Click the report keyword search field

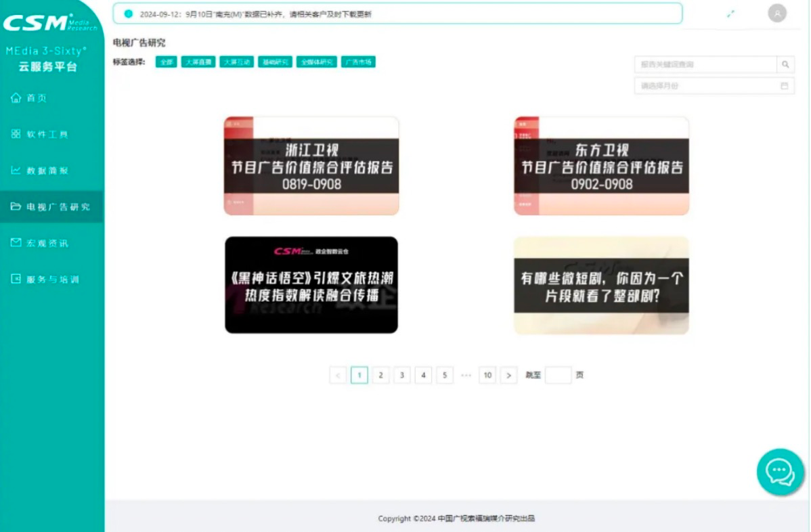pyautogui.click(x=705, y=64)
